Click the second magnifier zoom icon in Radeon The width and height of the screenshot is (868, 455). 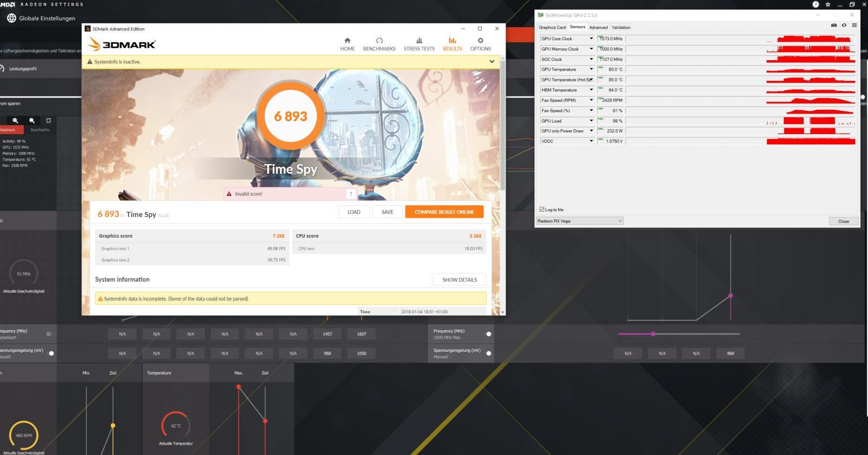point(32,121)
